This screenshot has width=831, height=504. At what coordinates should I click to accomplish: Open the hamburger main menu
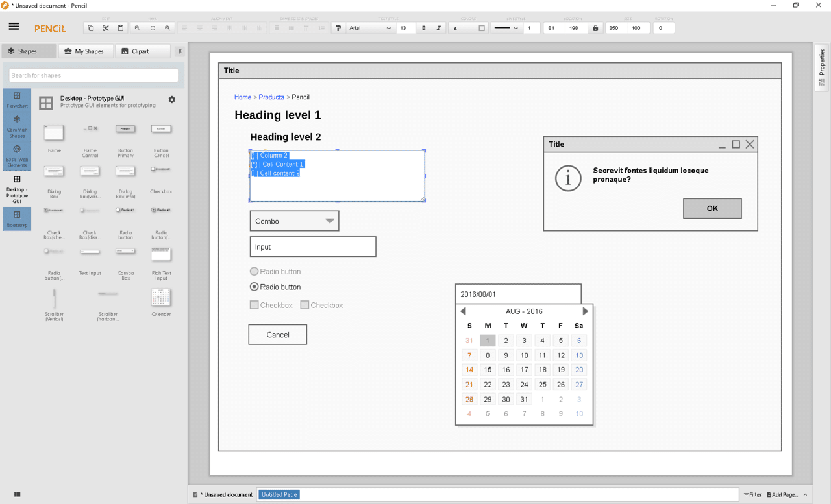pyautogui.click(x=14, y=27)
